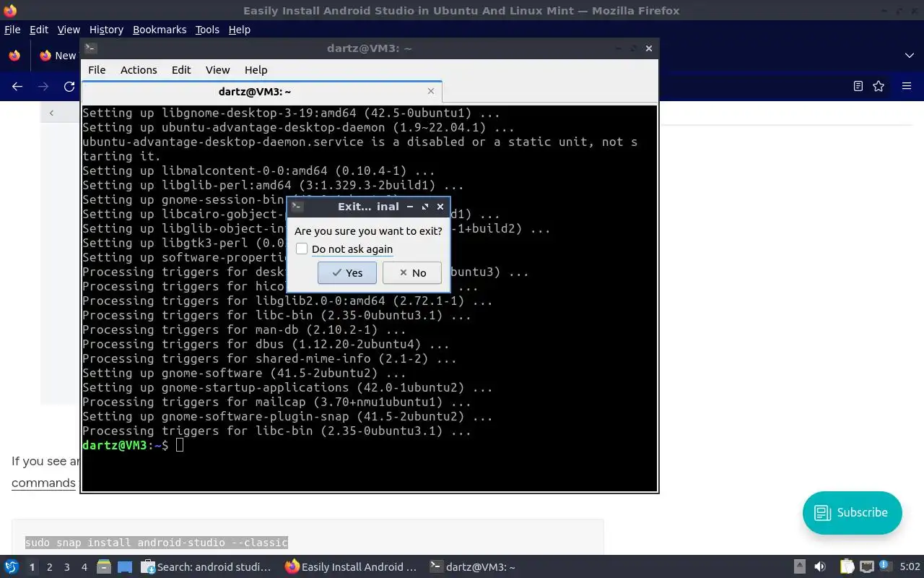This screenshot has width=924, height=578.
Task: Open the terminal File menu
Action: tap(97, 69)
